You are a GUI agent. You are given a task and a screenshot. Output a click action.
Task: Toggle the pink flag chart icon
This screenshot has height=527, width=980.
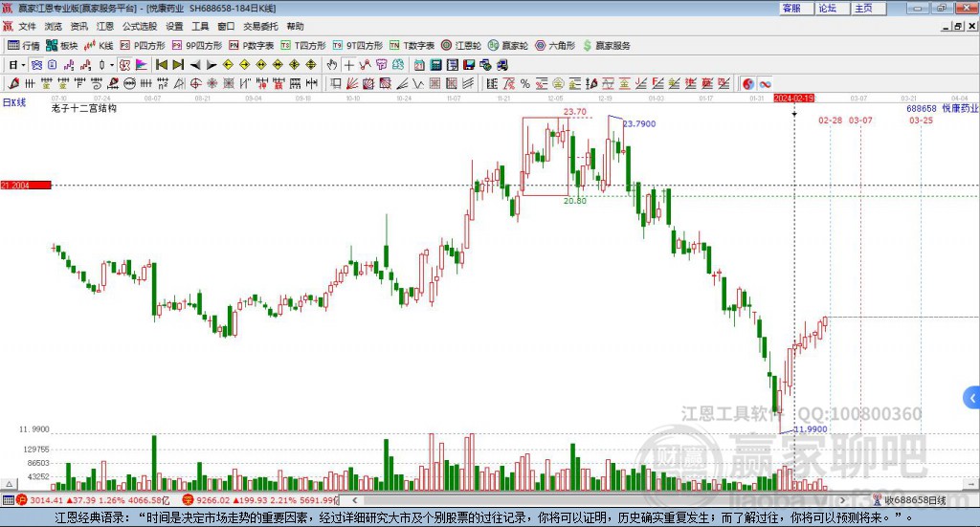[x=142, y=65]
